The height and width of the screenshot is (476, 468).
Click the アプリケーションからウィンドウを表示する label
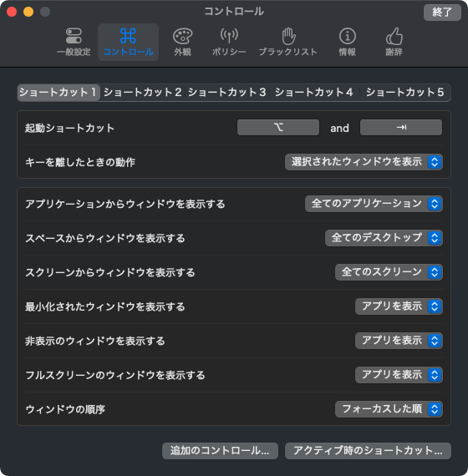(125, 205)
